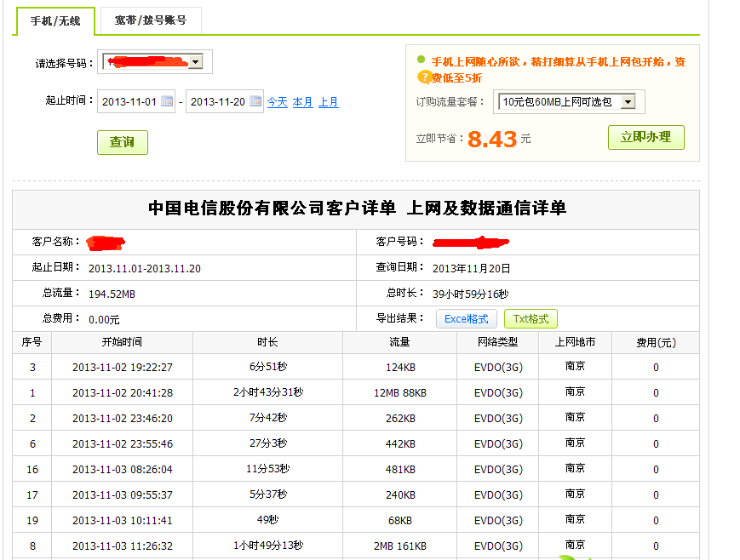Screen dimensions: 740x560
Task: Export results in Excel格式
Action: 467,319
